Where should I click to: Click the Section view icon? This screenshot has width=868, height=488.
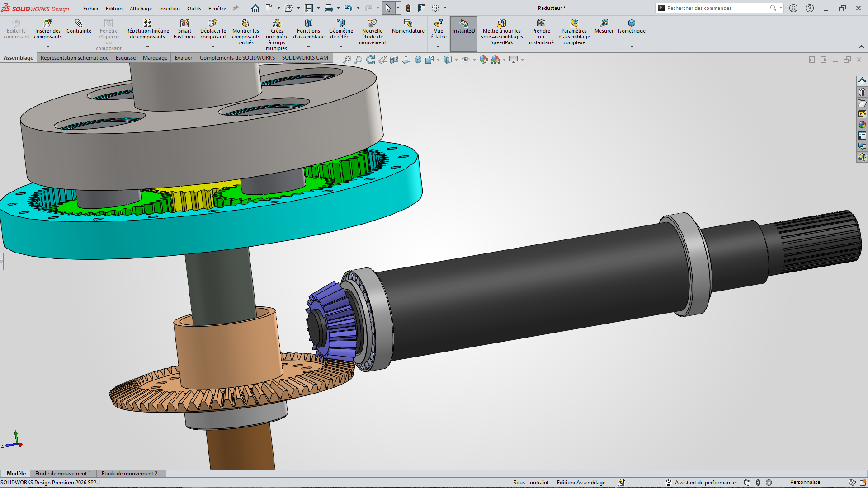pos(394,60)
